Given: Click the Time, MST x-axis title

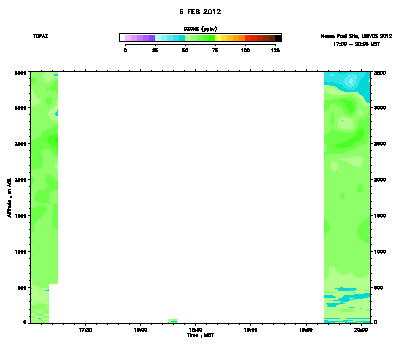Looking at the screenshot, I should 200,335.
